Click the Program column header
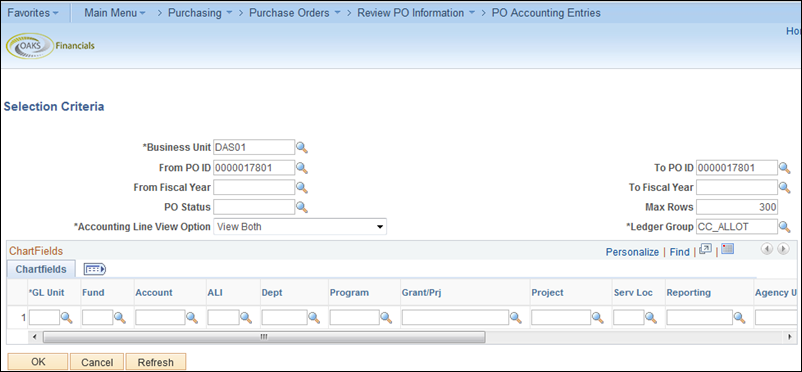 click(349, 293)
